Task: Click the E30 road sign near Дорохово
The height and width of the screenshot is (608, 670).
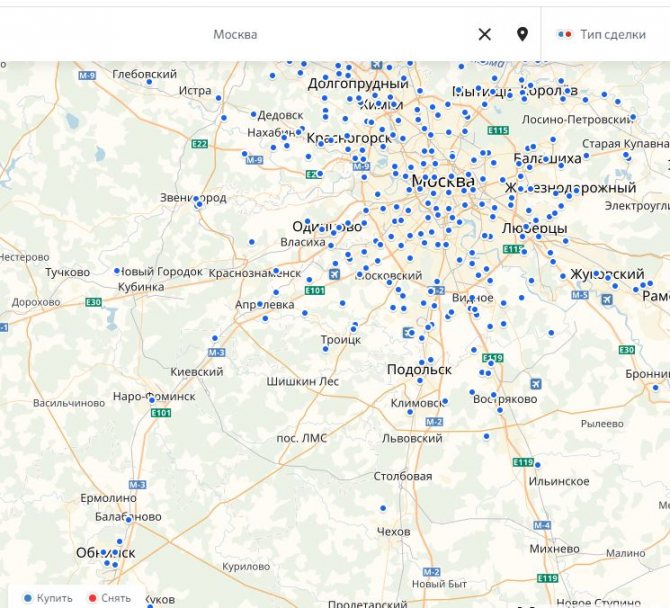Action: pos(94,303)
